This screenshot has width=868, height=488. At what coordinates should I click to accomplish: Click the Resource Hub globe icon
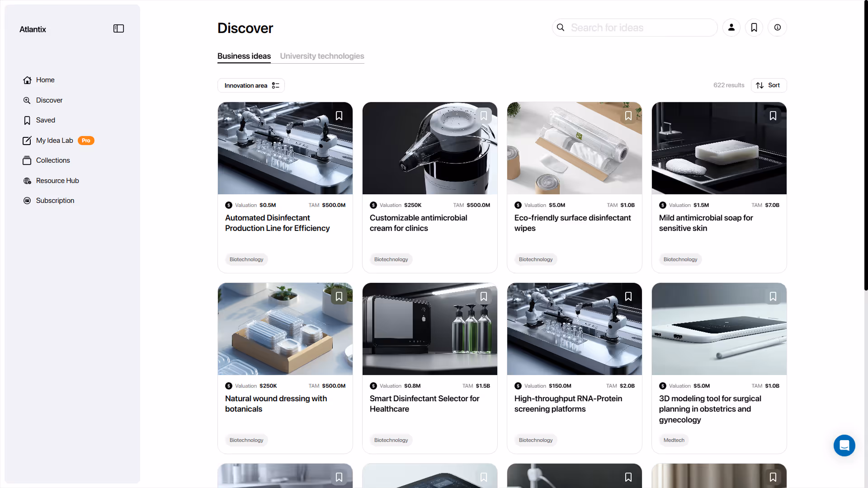click(x=27, y=181)
